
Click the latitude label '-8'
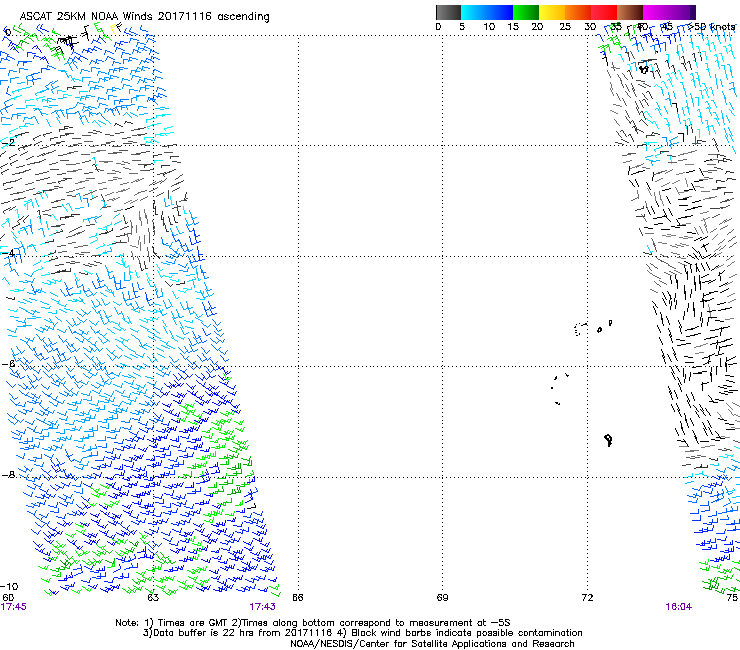[x=8, y=474]
